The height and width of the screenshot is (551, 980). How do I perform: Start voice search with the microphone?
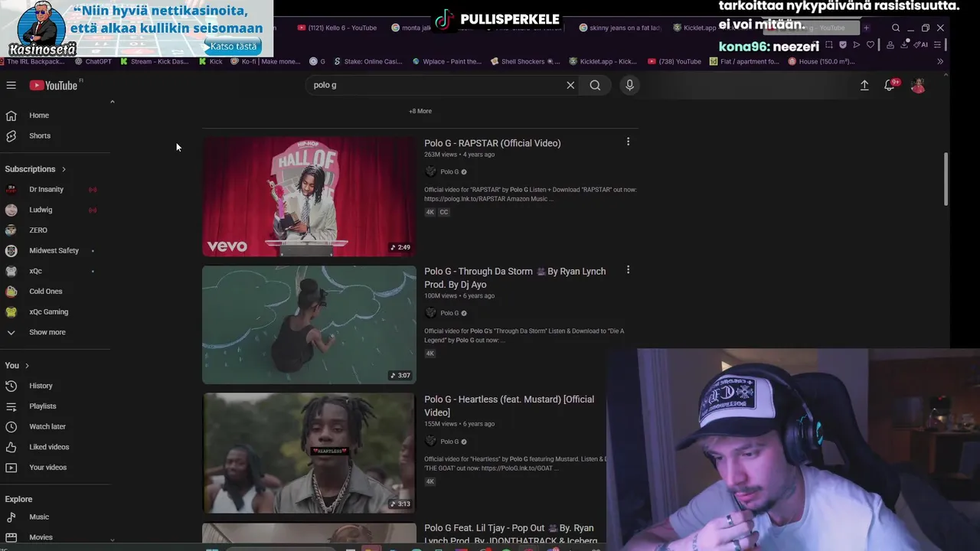pyautogui.click(x=629, y=86)
